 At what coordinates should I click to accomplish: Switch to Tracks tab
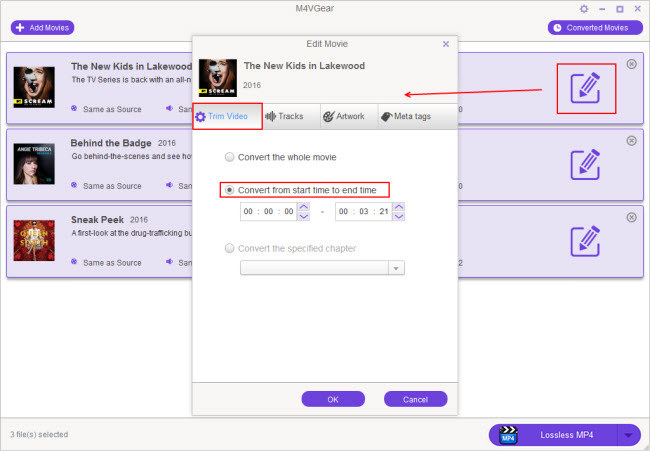[291, 116]
